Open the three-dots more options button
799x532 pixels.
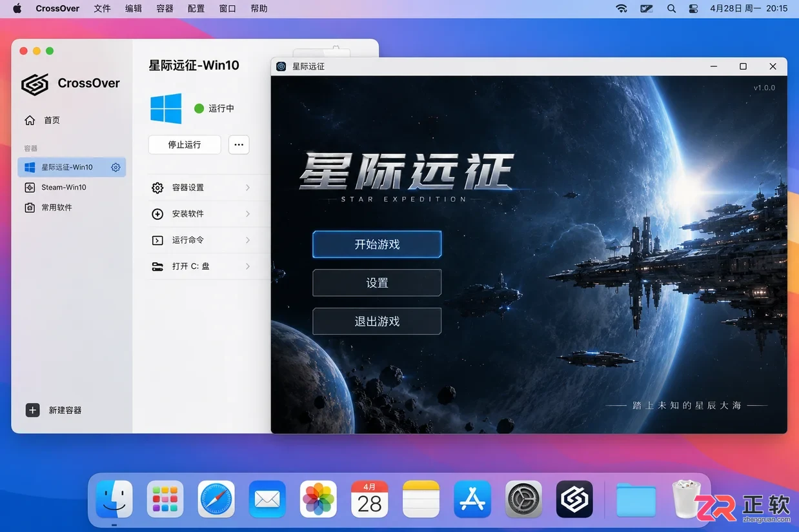point(239,144)
